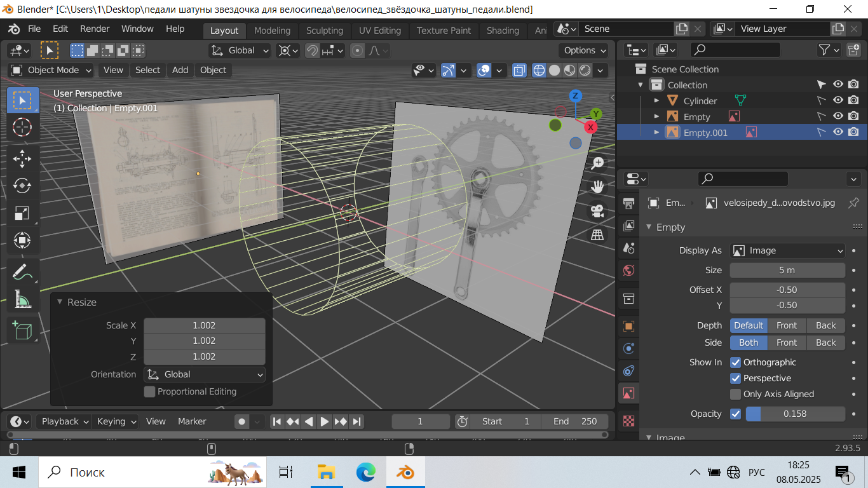Screen dimensions: 868x488
Task: Select the Cursor tool in left toolbar
Action: (x=22, y=127)
